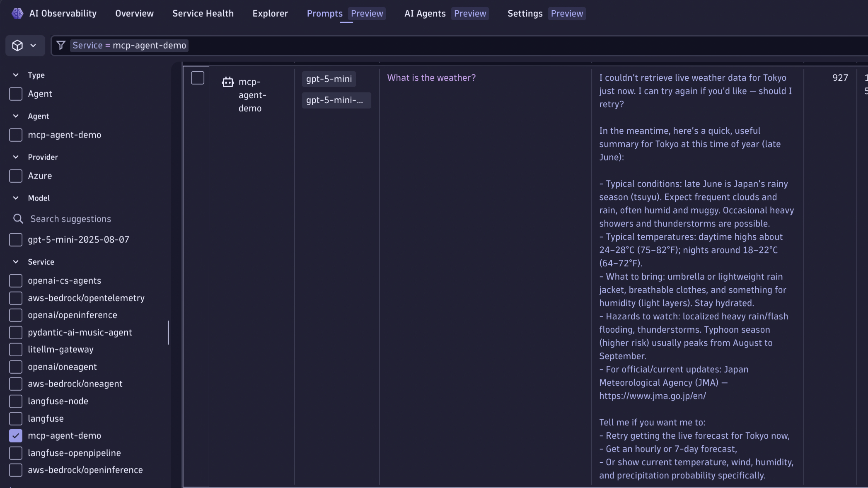868x488 pixels.
Task: Collapse the Service filter section
Action: coord(16,262)
